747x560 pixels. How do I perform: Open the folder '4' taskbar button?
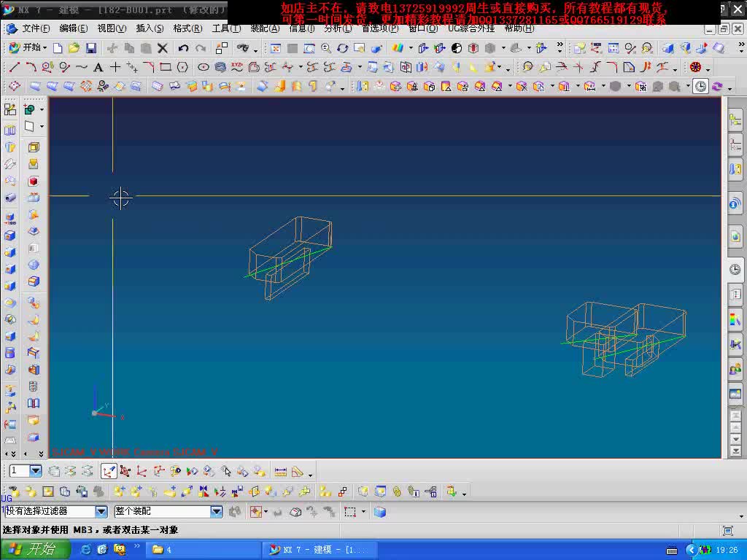click(204, 550)
